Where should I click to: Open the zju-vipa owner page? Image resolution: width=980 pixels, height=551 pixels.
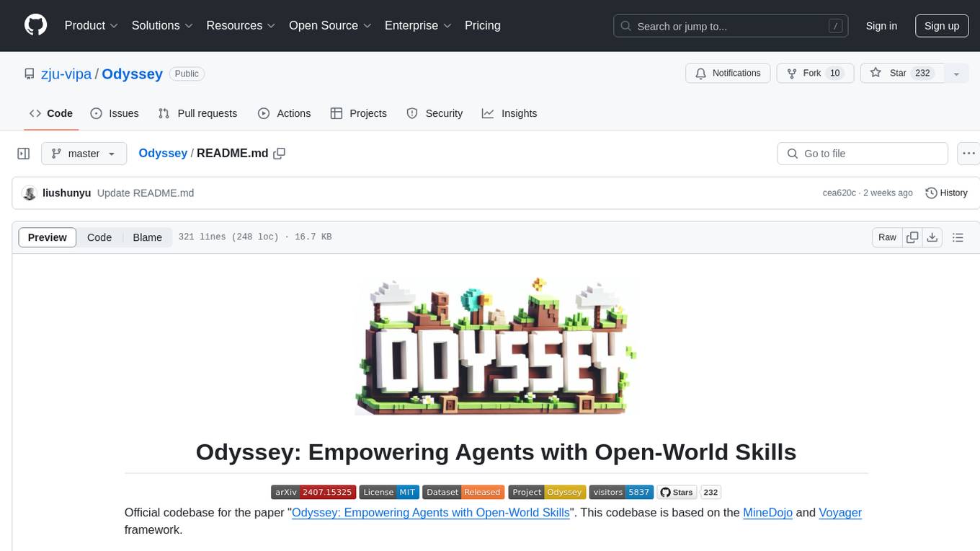coord(66,74)
